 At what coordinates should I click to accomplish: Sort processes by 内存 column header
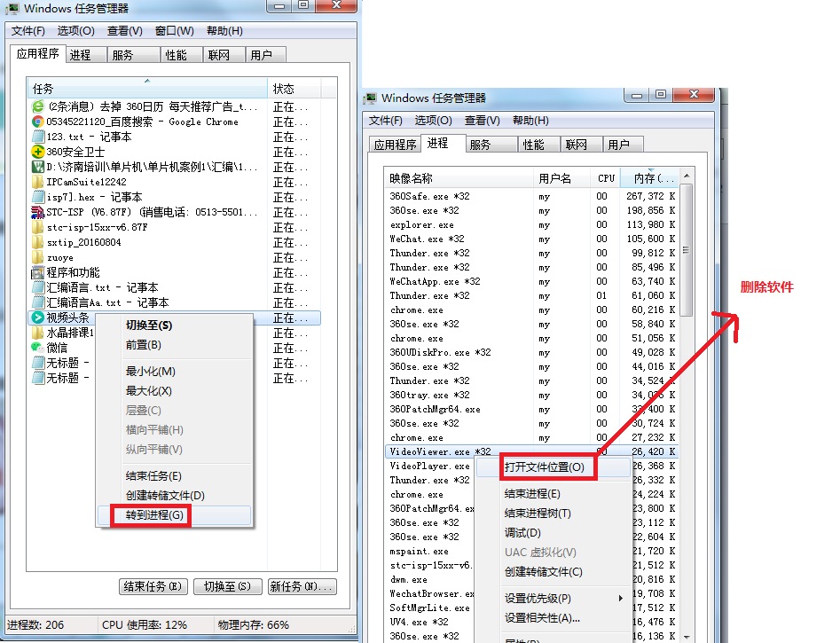point(650,178)
